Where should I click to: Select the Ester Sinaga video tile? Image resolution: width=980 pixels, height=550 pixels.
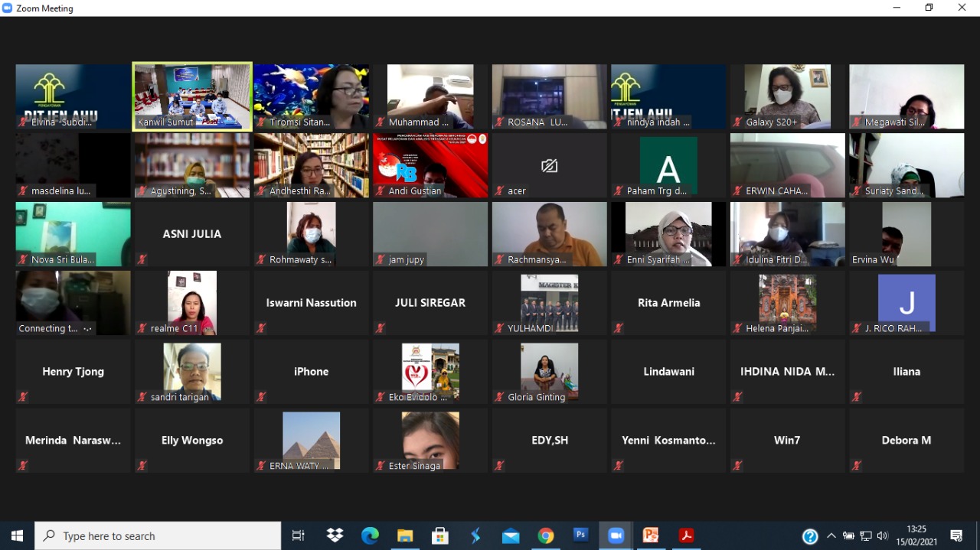(x=430, y=441)
